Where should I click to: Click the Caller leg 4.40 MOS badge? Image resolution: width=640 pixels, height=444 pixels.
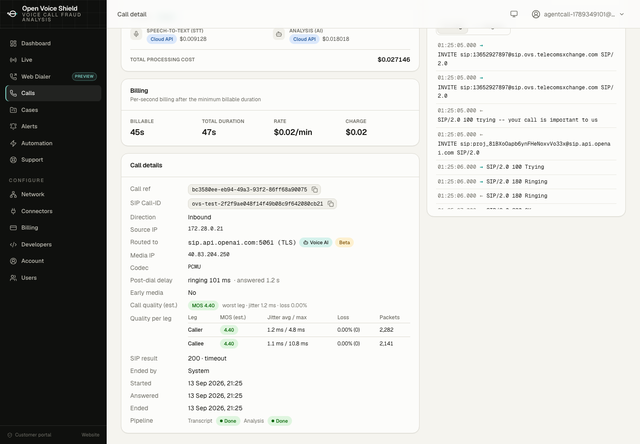click(229, 330)
